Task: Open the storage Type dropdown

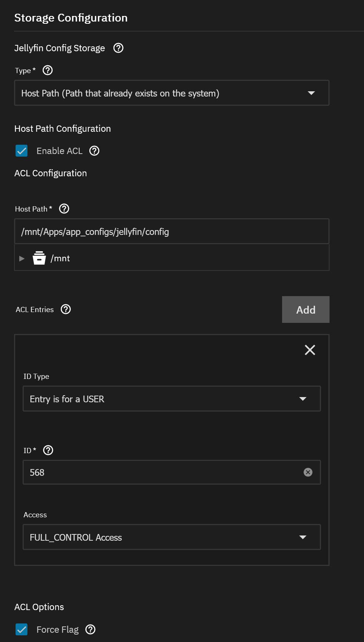Action: [171, 93]
